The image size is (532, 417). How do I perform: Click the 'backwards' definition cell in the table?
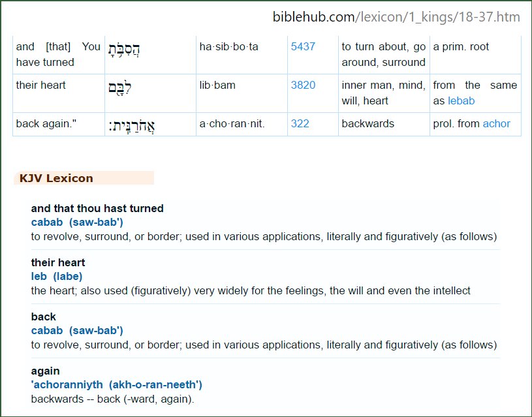(x=368, y=124)
